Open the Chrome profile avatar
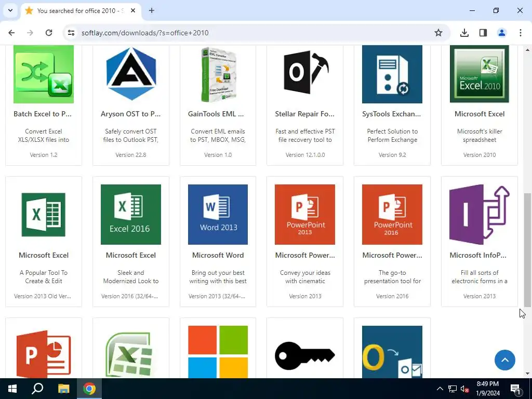 502,33
